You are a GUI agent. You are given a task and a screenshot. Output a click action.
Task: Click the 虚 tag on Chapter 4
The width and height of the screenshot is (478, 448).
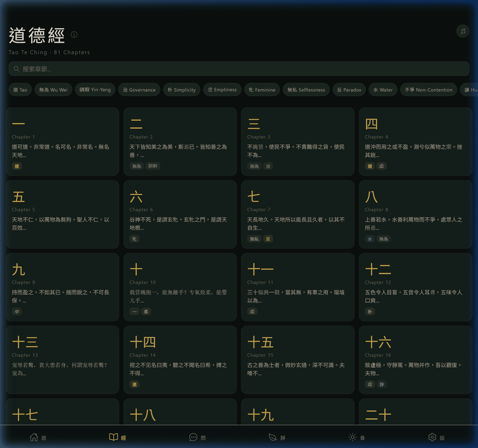382,166
